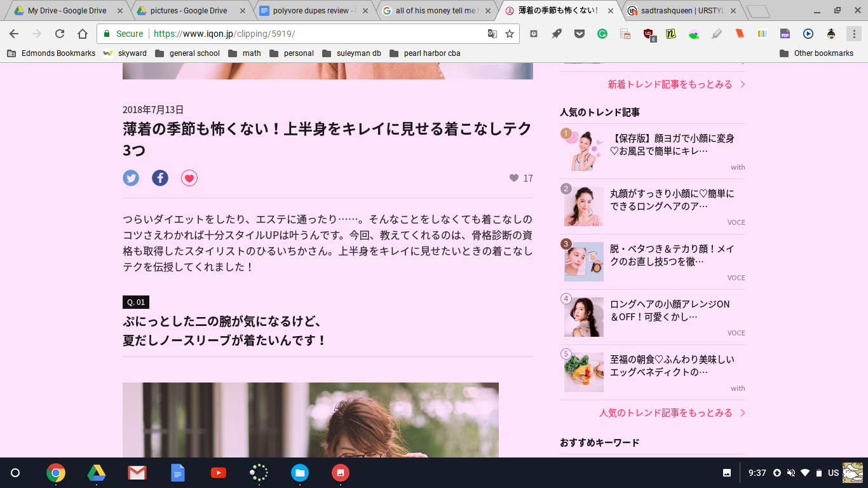Screen dimensions: 868x488
Task: Open the ChromeOS launcher circle
Action: (x=15, y=473)
